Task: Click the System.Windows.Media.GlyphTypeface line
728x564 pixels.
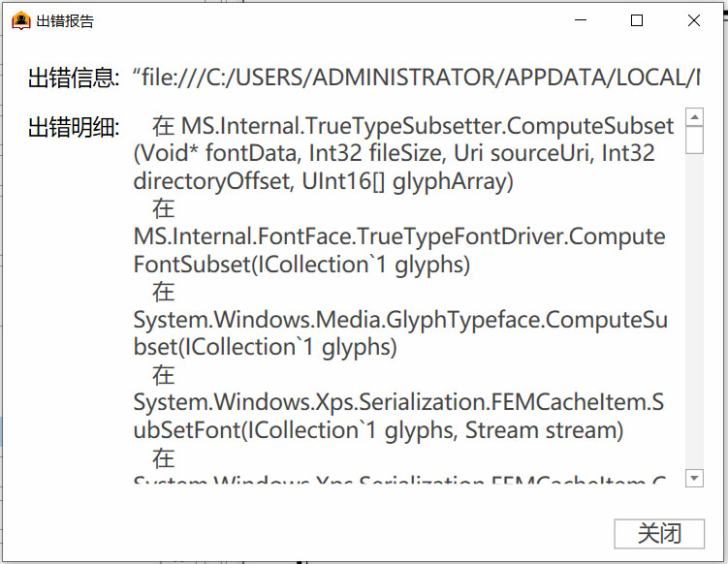Action: (400, 320)
